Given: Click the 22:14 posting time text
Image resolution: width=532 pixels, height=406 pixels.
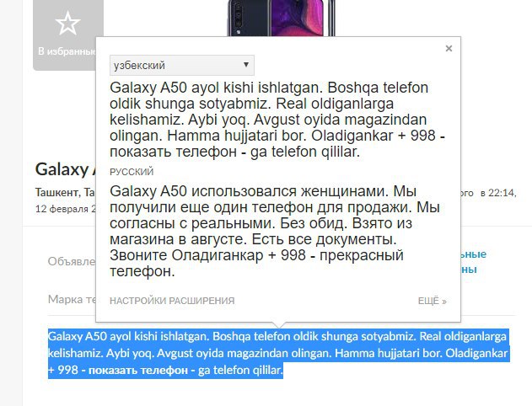Looking at the screenshot, I should point(502,193).
